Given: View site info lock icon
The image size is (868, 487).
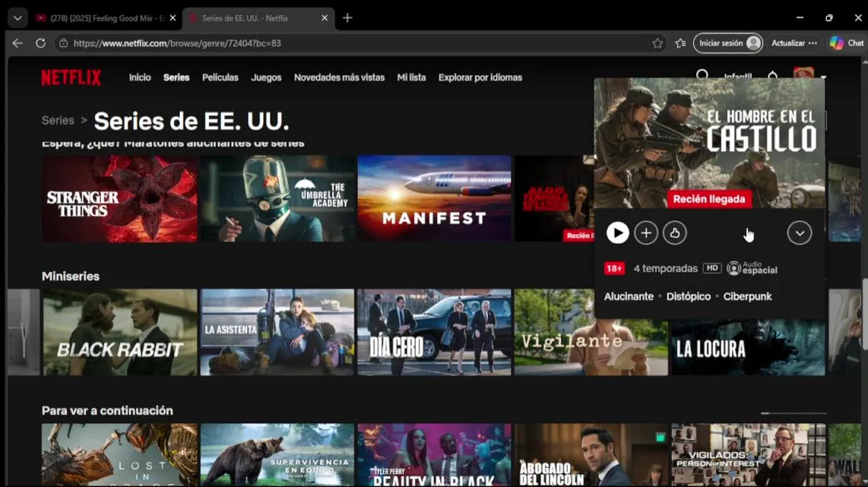Looking at the screenshot, I should [64, 43].
